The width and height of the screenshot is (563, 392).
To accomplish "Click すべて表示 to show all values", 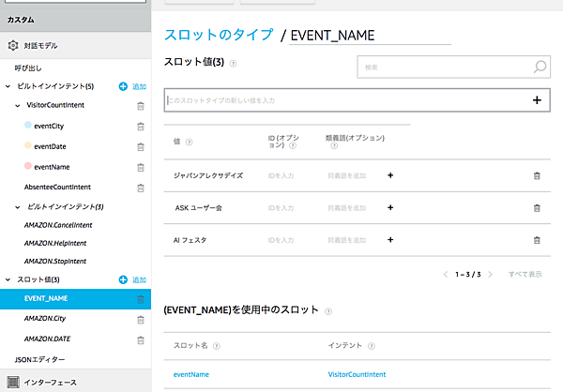I will point(525,274).
